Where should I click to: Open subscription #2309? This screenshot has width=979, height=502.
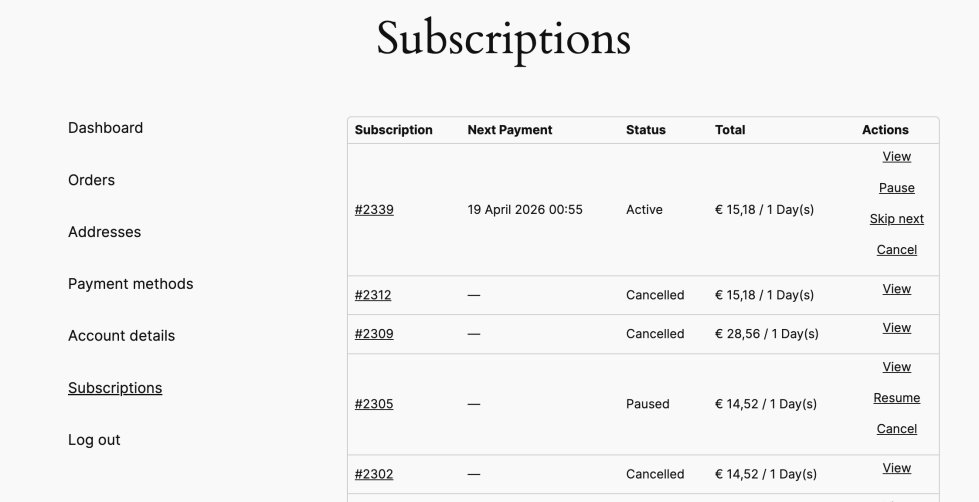[374, 334]
